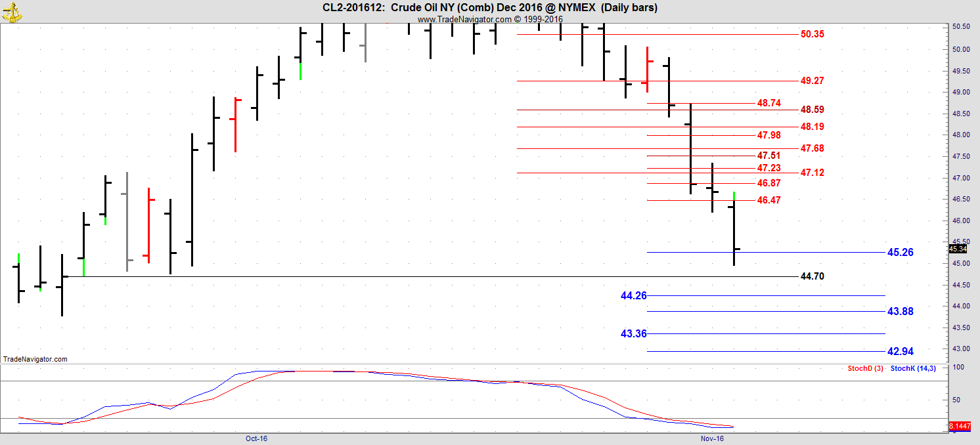Click the 49.27 red resistance level label

812,81
